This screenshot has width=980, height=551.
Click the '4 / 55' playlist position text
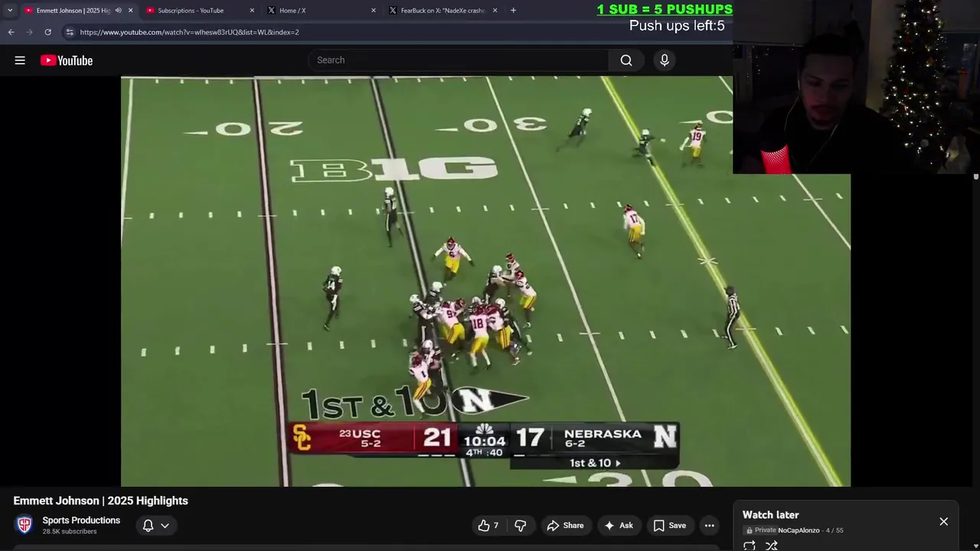[835, 530]
